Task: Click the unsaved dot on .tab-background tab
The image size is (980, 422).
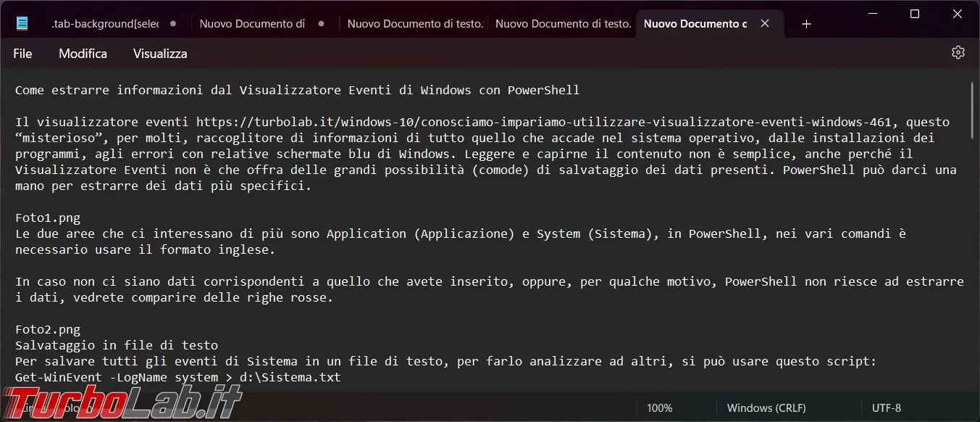Action: (x=172, y=23)
